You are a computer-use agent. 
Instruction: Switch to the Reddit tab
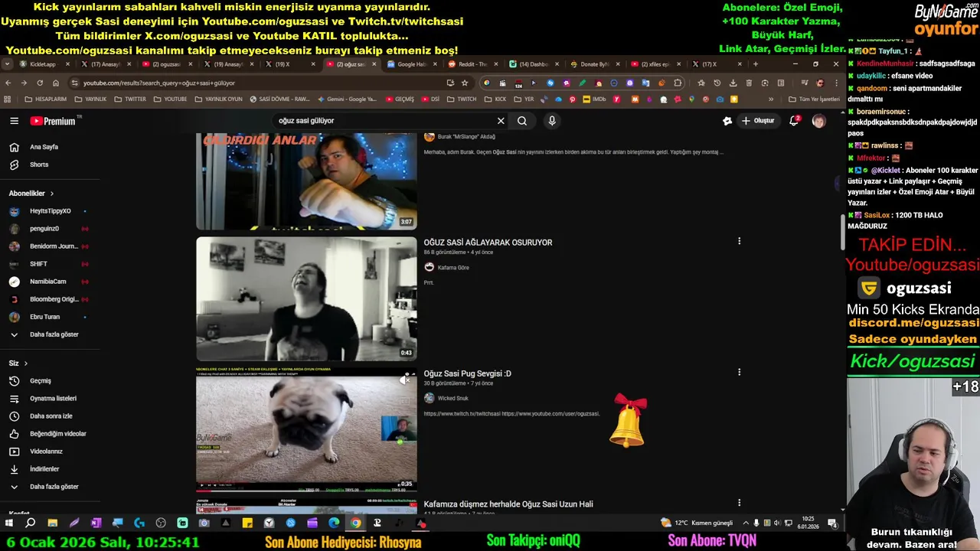click(472, 64)
